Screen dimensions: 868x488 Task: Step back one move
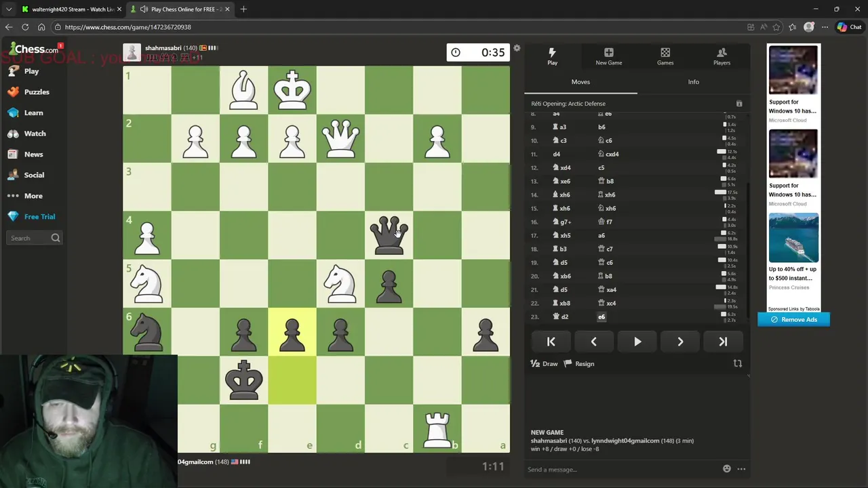click(593, 342)
